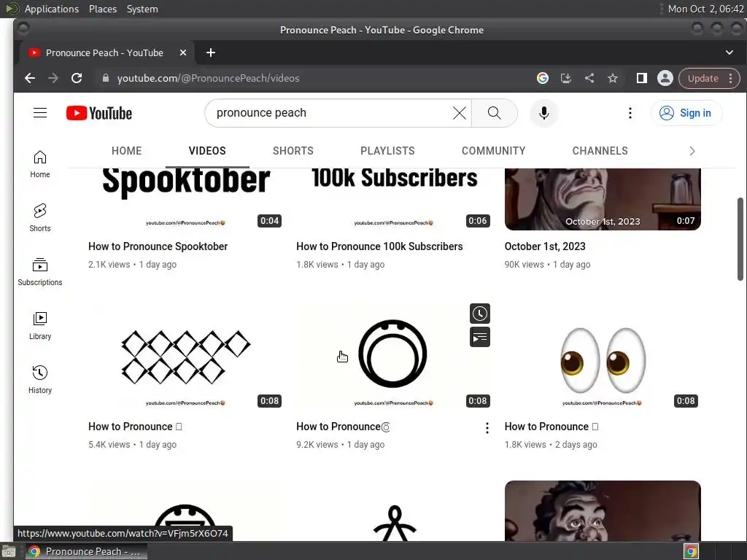Viewport: 747px width, 560px height.
Task: Click the install app icon in address bar
Action: 566,78
